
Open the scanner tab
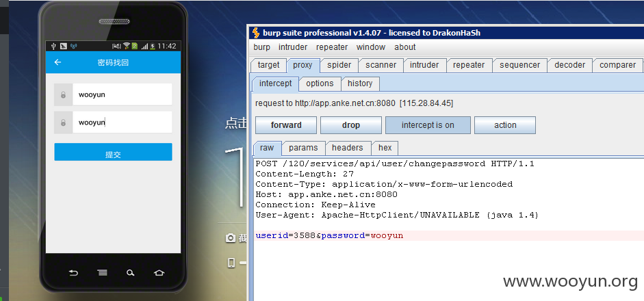(x=381, y=65)
